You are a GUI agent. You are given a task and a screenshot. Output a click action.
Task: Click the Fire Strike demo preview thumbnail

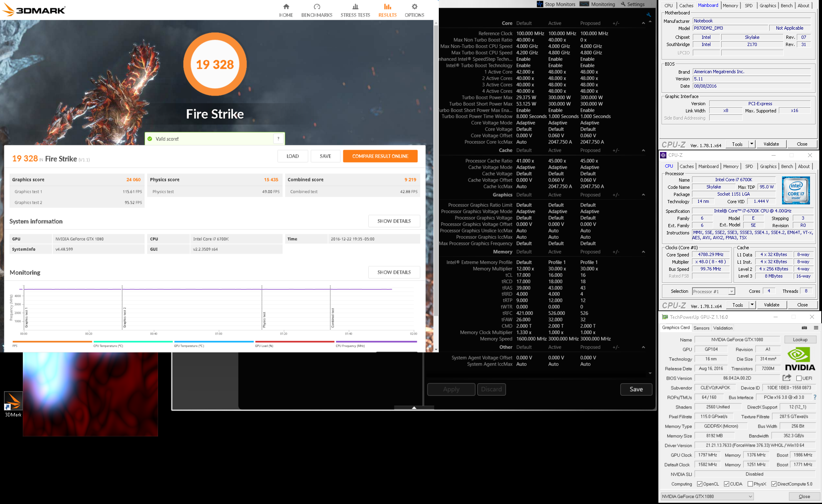(90, 394)
